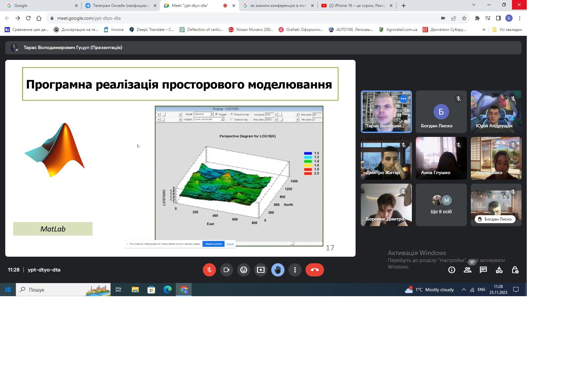Click the leave call button
The width and height of the screenshot is (588, 387).
tap(314, 270)
